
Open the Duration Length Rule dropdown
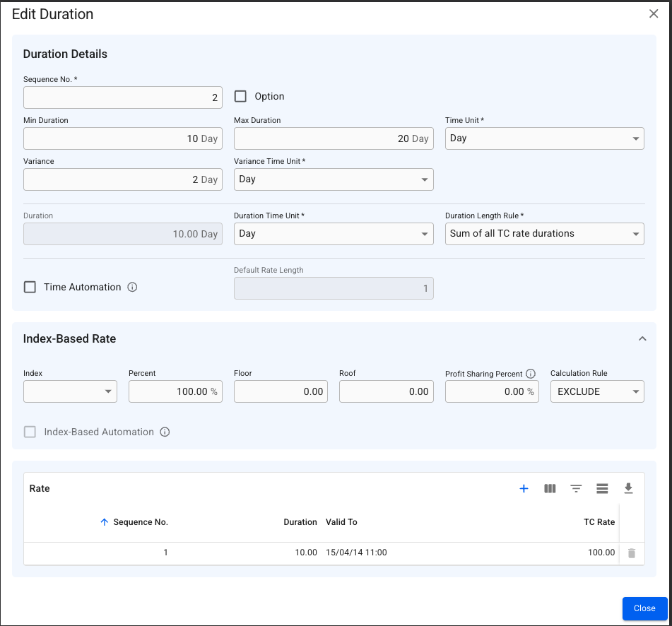[x=544, y=234]
